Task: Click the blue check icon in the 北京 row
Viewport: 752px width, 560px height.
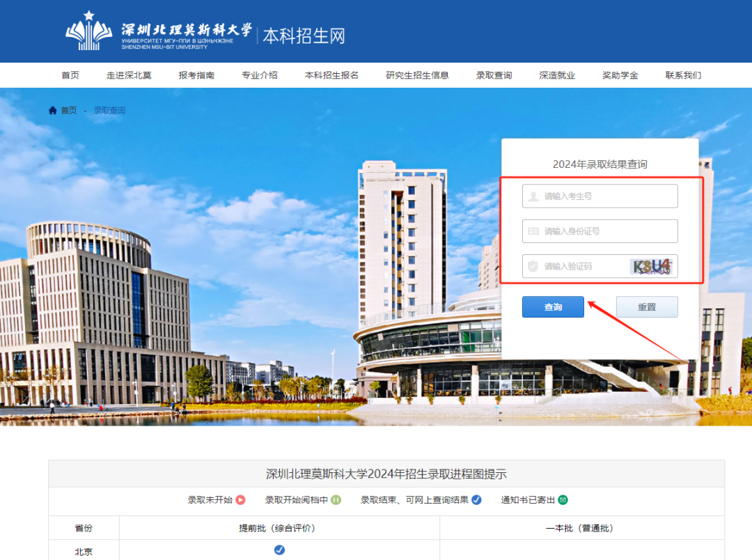Action: 279,550
